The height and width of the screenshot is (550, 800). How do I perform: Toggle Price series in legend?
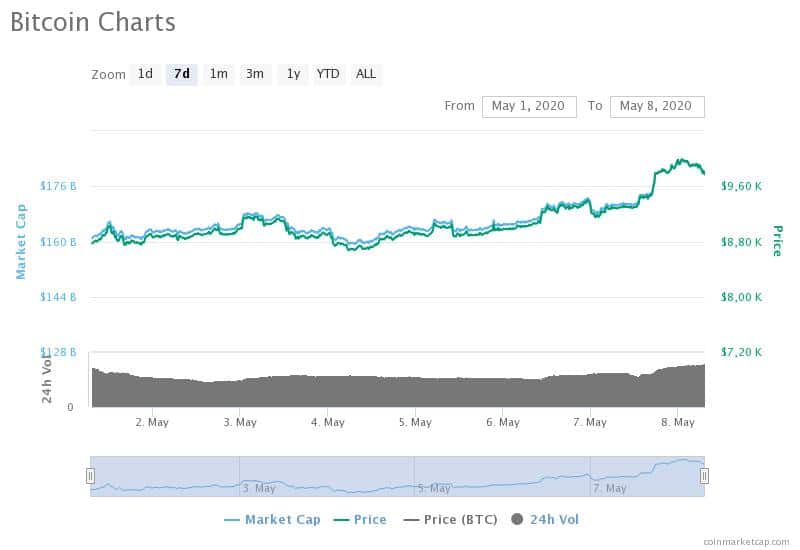[360, 520]
